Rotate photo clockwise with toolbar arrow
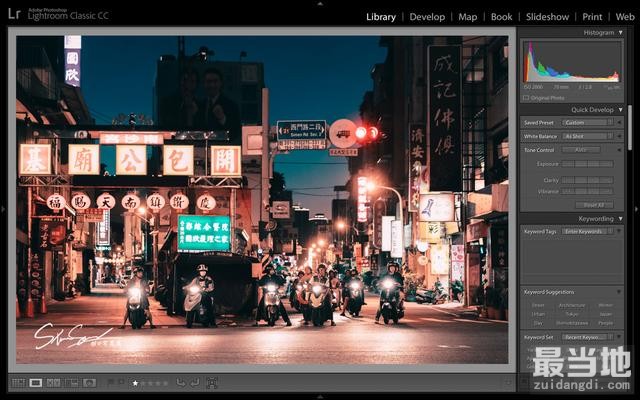The width and height of the screenshot is (640, 400). pyautogui.click(x=194, y=383)
